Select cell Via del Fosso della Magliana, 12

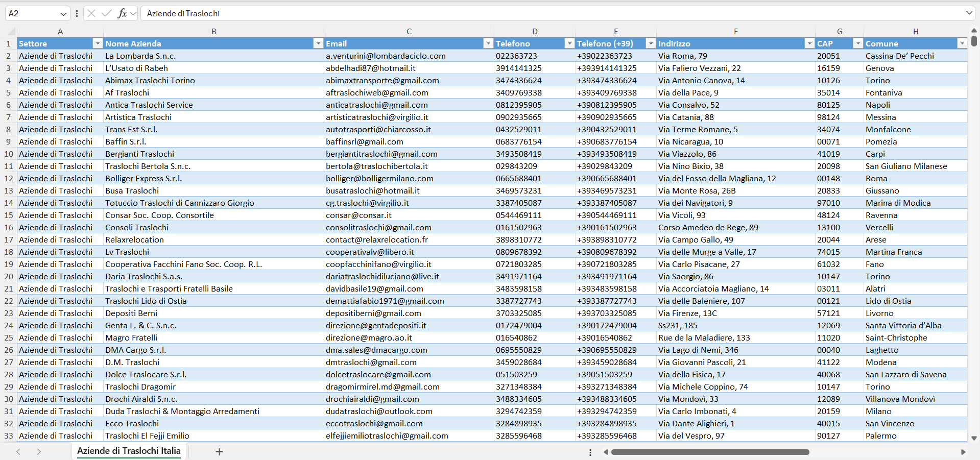coord(736,178)
